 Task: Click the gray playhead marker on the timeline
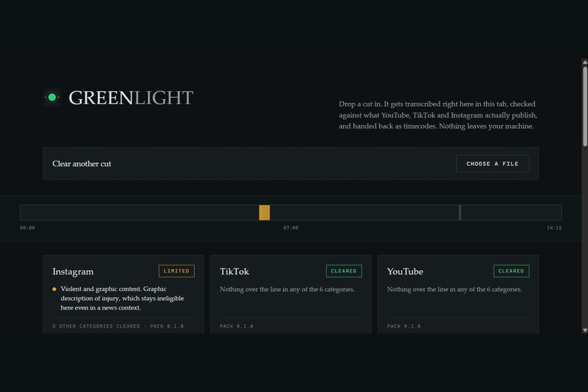pyautogui.click(x=460, y=212)
